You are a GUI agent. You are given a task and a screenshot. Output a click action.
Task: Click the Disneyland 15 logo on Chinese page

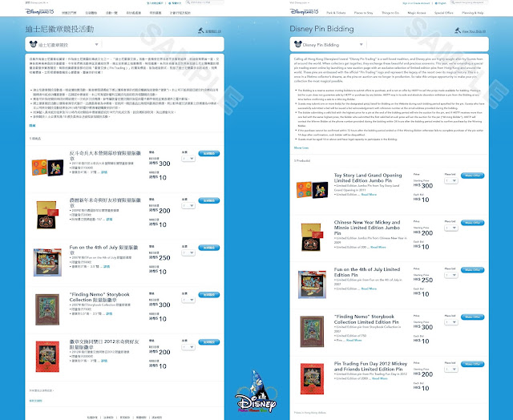(x=39, y=12)
